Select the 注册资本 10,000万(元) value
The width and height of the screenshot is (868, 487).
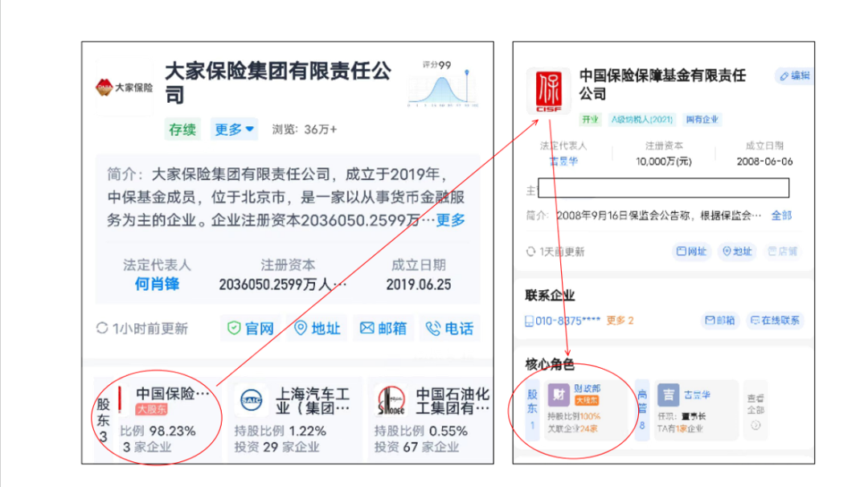[664, 162]
